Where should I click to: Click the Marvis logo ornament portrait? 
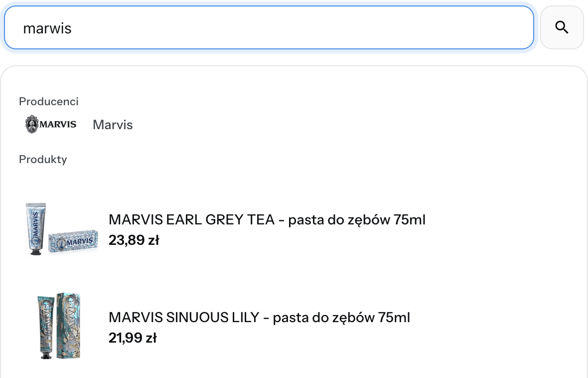pos(31,124)
